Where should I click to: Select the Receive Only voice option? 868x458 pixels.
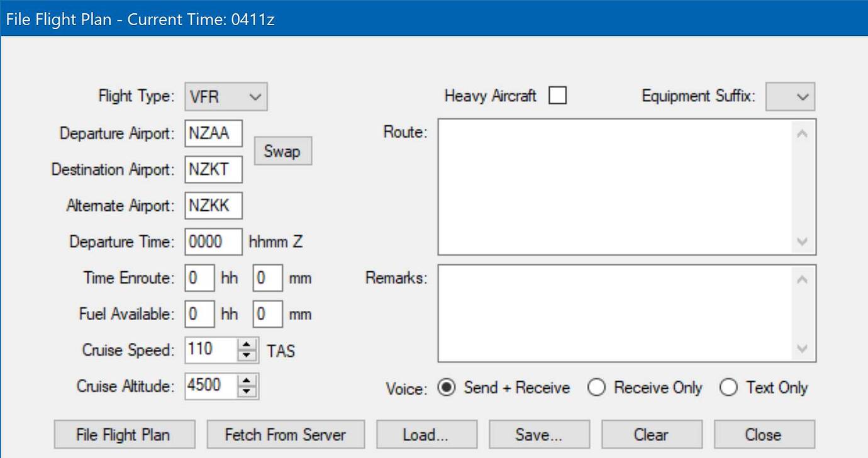596,388
